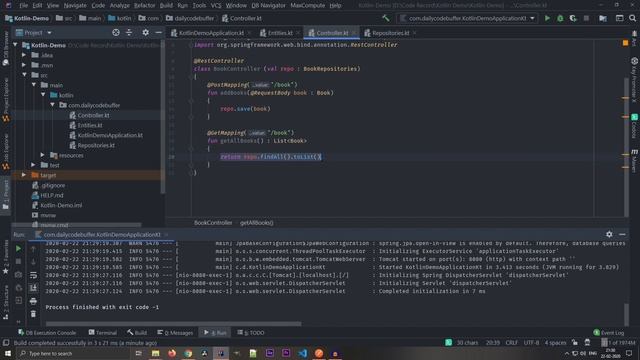Clear console with trash icon

(33, 314)
